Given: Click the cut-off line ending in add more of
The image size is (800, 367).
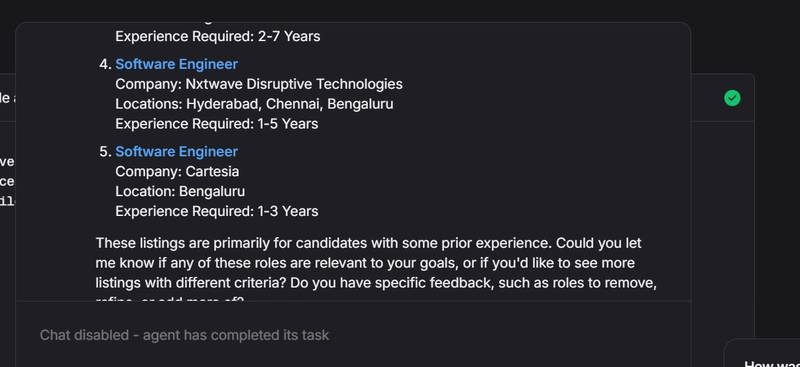Looking at the screenshot, I should pyautogui.click(x=170, y=299).
